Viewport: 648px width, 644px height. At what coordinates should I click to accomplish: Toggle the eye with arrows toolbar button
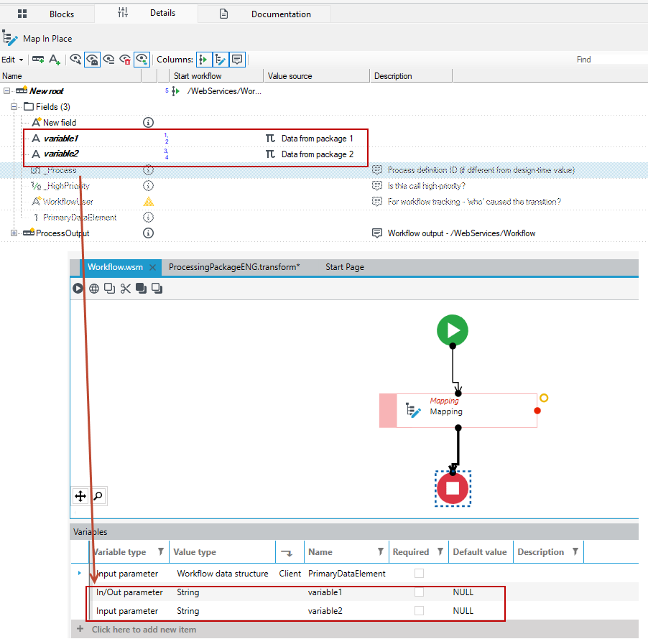pyautogui.click(x=142, y=60)
